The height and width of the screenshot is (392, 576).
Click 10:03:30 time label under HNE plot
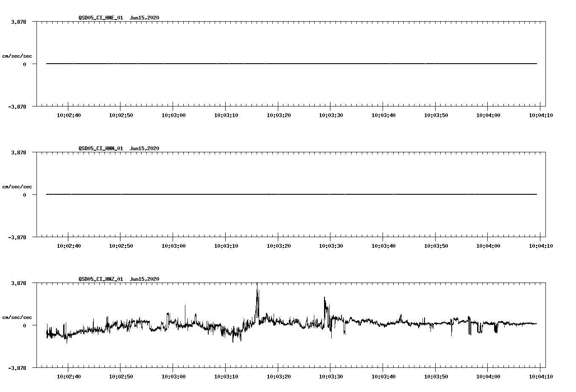(x=331, y=115)
